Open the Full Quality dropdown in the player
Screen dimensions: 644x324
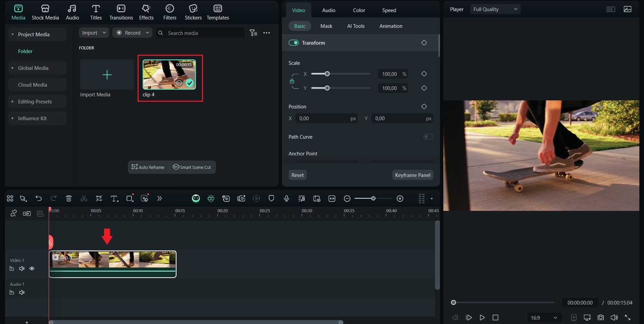[x=495, y=9]
